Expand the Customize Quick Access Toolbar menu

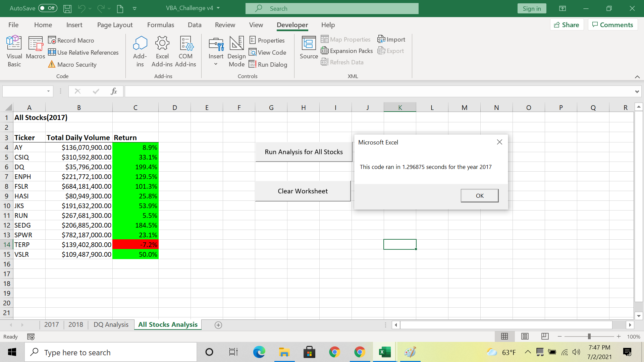click(x=135, y=8)
